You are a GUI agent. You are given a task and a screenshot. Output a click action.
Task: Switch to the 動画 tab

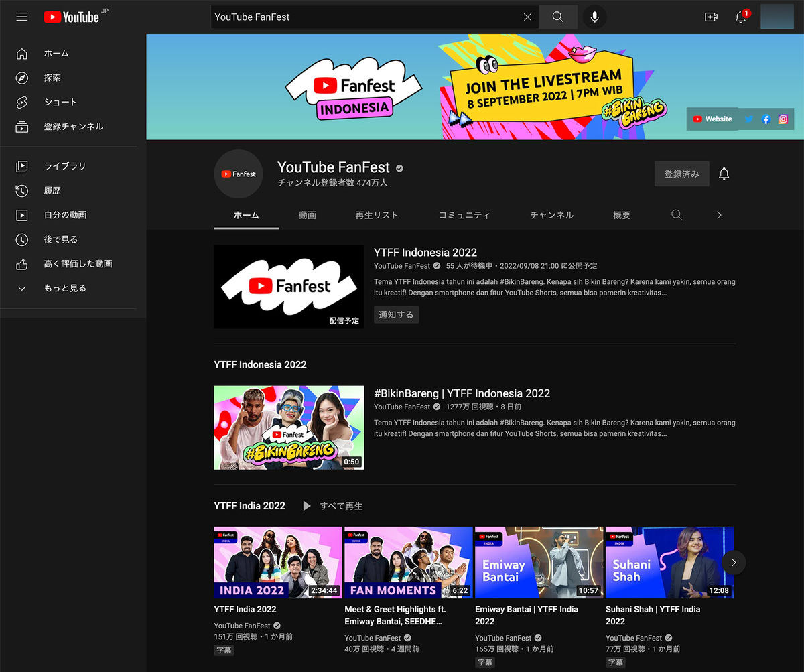(308, 215)
